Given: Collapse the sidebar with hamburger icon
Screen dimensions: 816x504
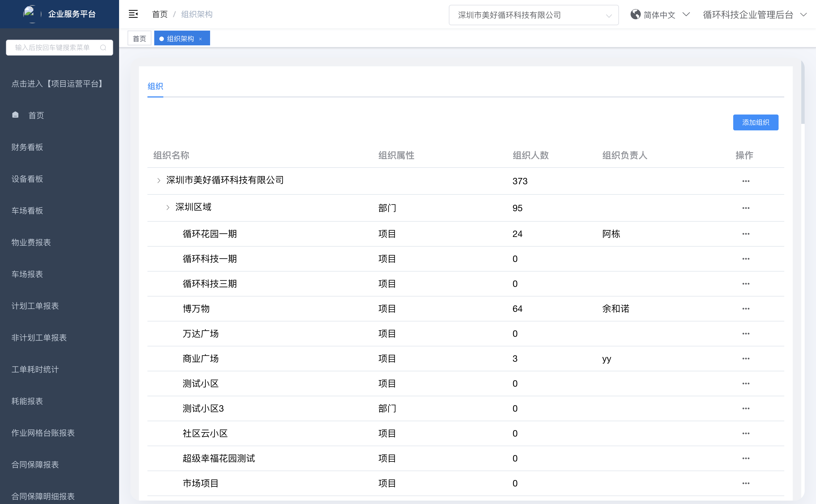Looking at the screenshot, I should [133, 14].
